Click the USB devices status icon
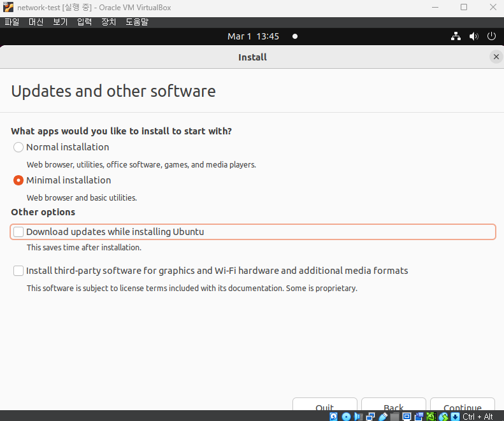This screenshot has height=421, width=504. (x=383, y=417)
